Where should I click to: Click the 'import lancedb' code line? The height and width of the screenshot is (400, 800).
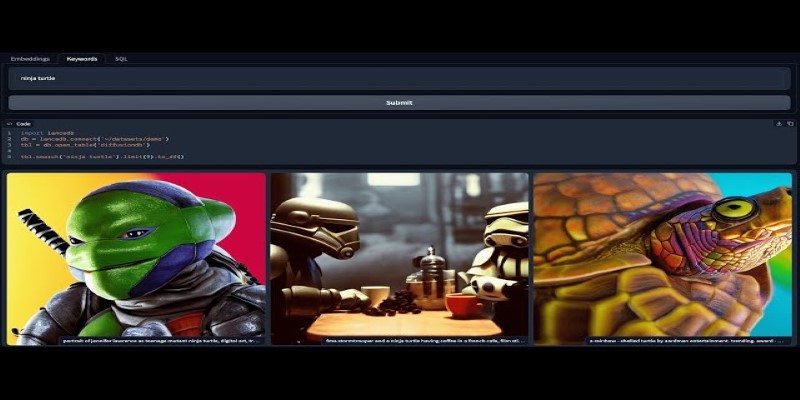(47, 133)
